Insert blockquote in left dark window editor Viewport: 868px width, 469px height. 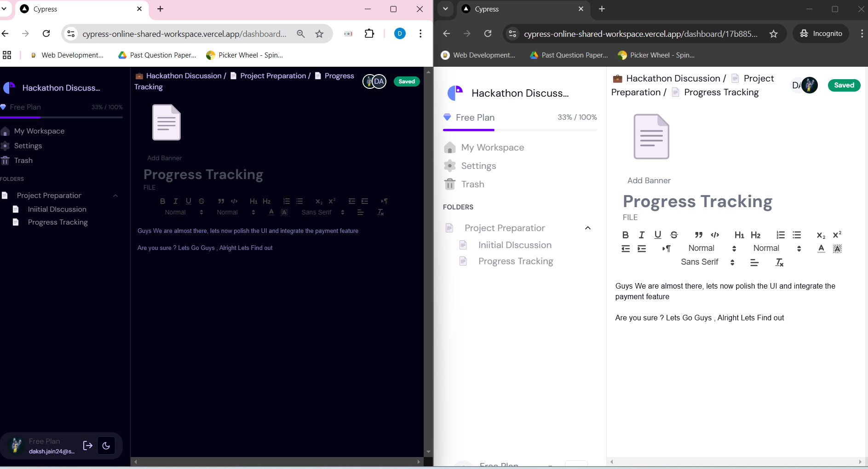[x=221, y=201]
